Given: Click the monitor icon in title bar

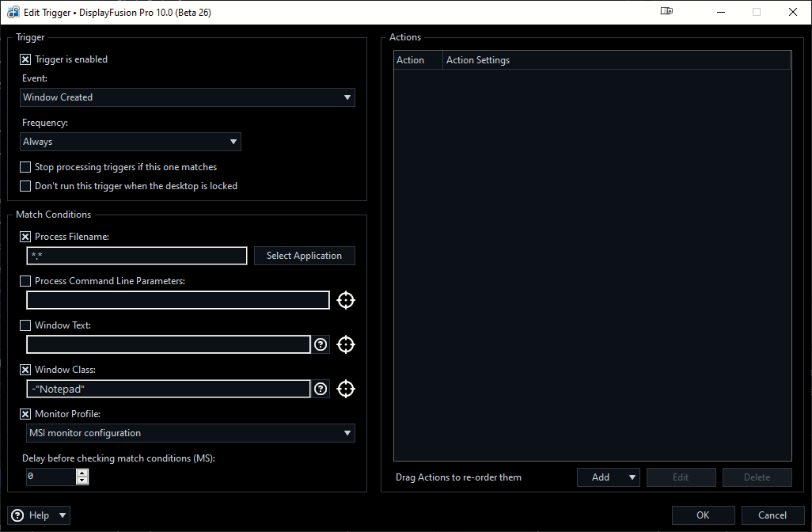Looking at the screenshot, I should (666, 12).
